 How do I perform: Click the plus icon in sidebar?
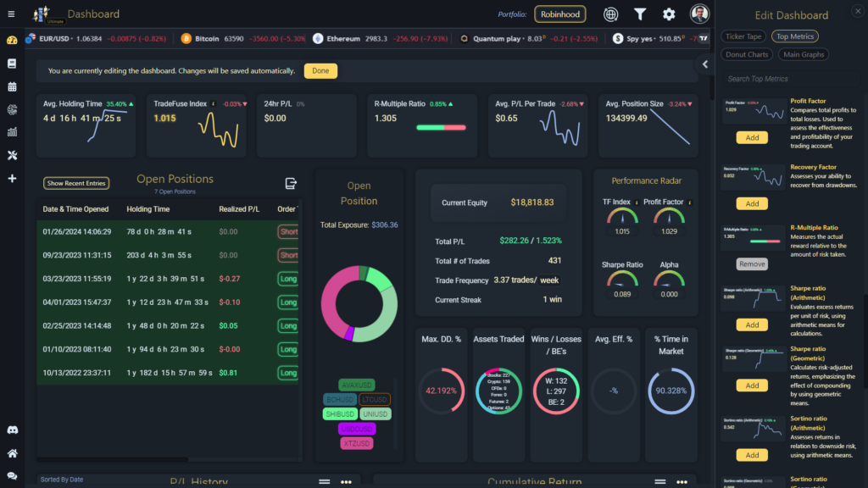pyautogui.click(x=12, y=179)
